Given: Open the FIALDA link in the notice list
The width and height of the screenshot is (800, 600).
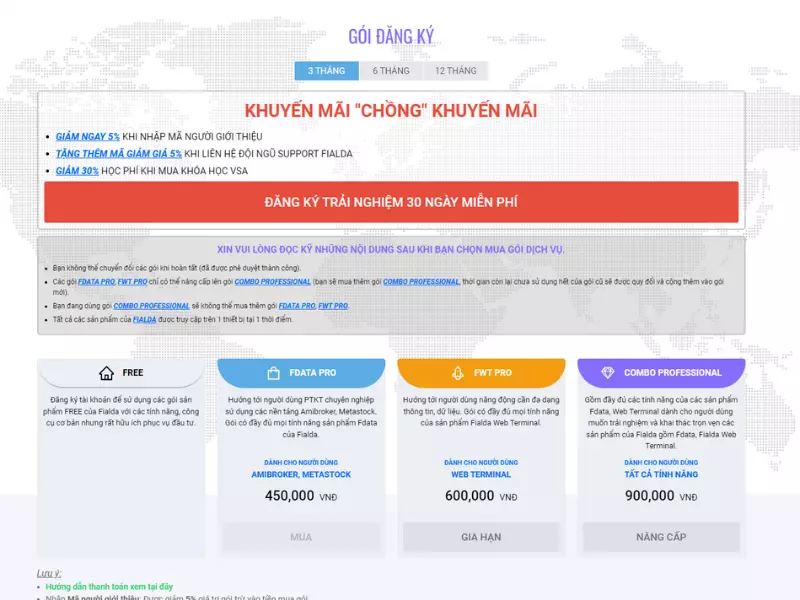Looking at the screenshot, I should pyautogui.click(x=144, y=319).
